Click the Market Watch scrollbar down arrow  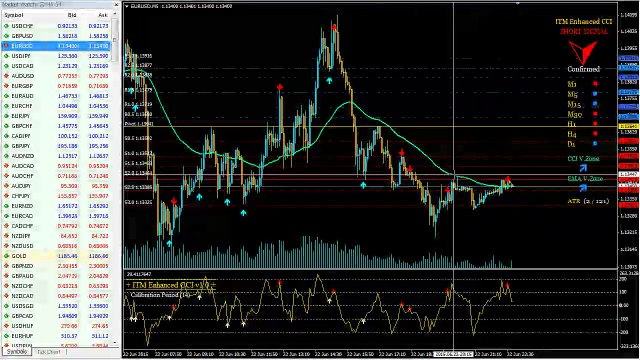pos(115,343)
